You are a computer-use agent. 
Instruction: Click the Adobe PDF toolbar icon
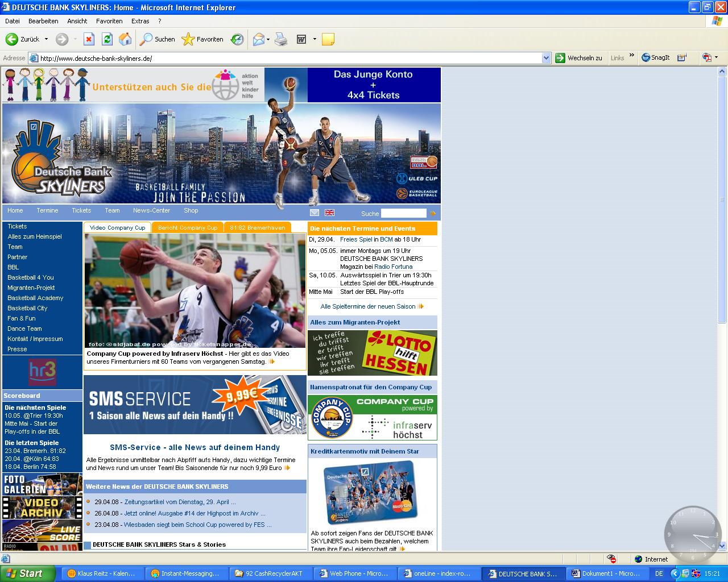click(707, 57)
